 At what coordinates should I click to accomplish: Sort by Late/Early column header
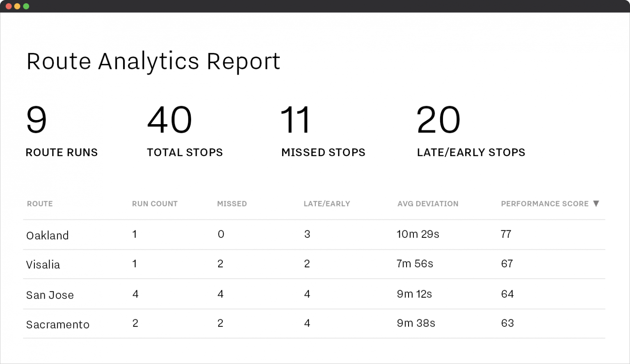pyautogui.click(x=327, y=203)
